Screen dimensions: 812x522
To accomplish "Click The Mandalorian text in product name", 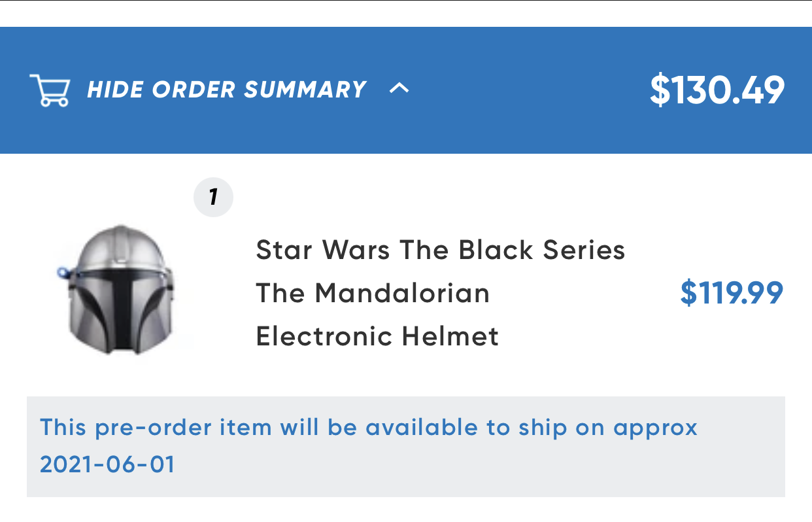I will click(373, 293).
